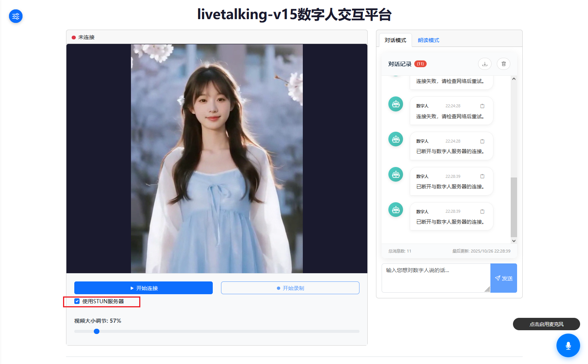
Task: Adjust the 视频大小调节 slider
Action: 96,331
